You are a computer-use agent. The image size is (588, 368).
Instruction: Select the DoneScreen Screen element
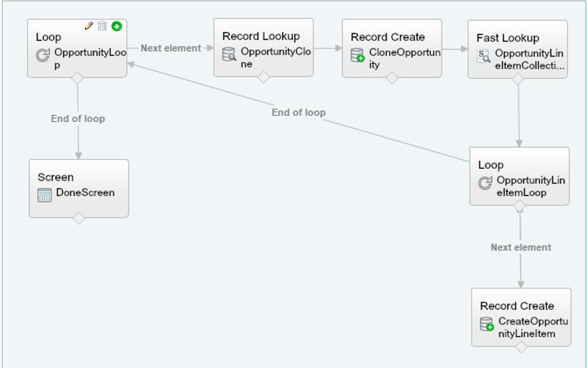[78, 188]
